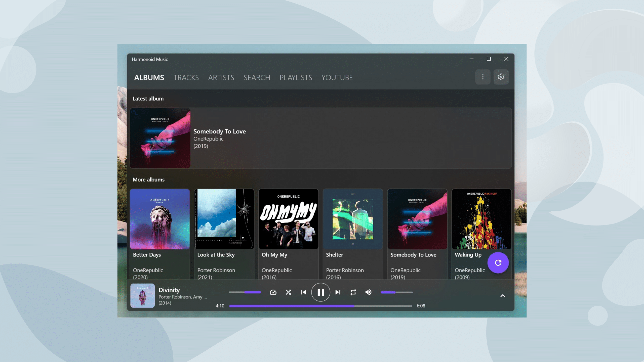Screen dimensions: 644x362
Task: Open the Better Days album cover
Action: [x=160, y=219]
